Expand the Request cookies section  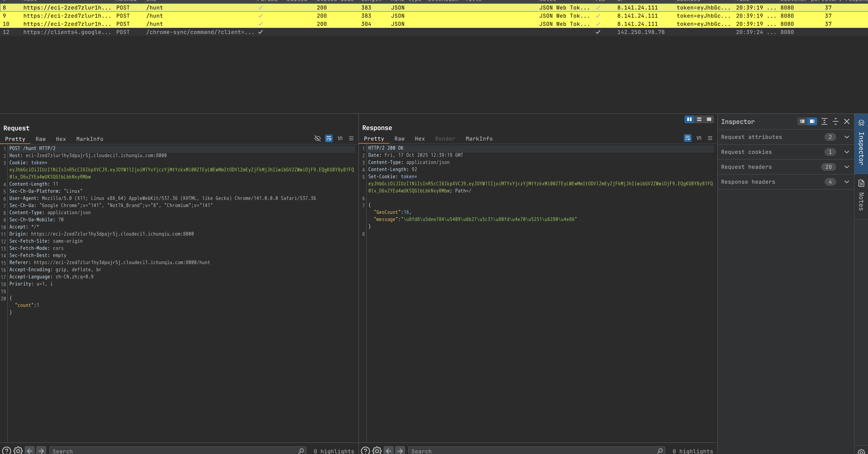pos(847,152)
